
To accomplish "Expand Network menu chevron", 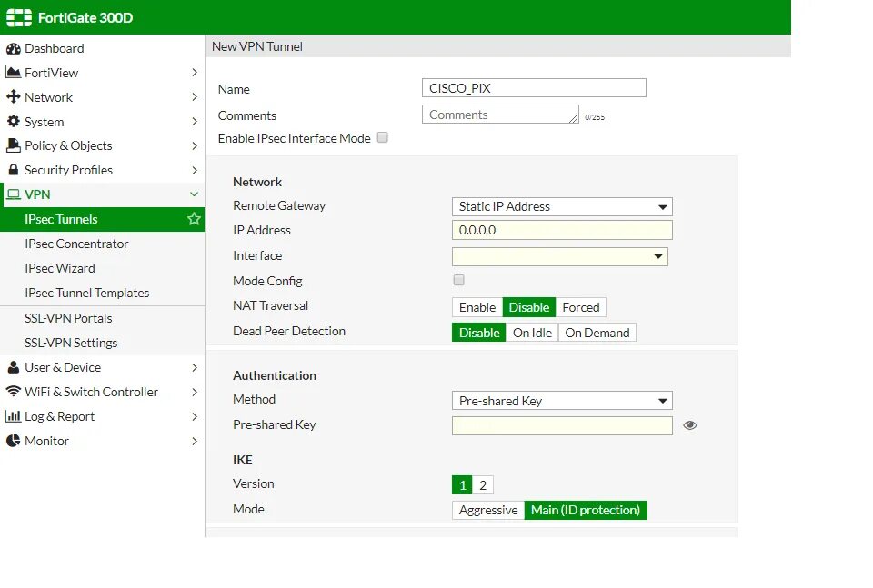I will [x=195, y=97].
